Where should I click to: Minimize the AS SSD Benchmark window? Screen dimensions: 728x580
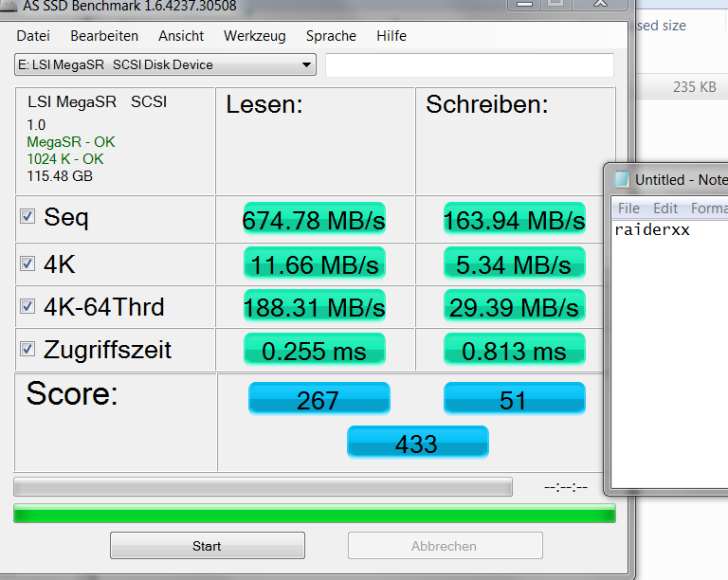click(x=524, y=4)
